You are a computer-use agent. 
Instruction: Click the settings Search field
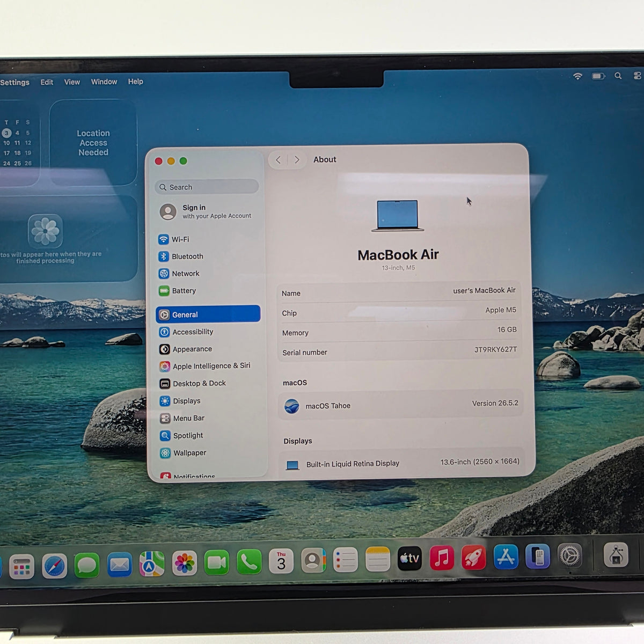tap(207, 187)
